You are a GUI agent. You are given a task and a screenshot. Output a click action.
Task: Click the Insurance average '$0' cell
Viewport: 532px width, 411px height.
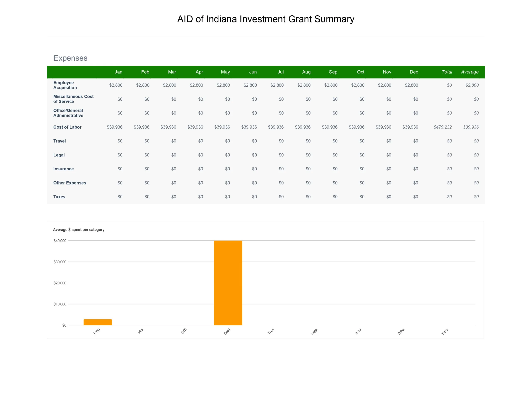click(476, 169)
